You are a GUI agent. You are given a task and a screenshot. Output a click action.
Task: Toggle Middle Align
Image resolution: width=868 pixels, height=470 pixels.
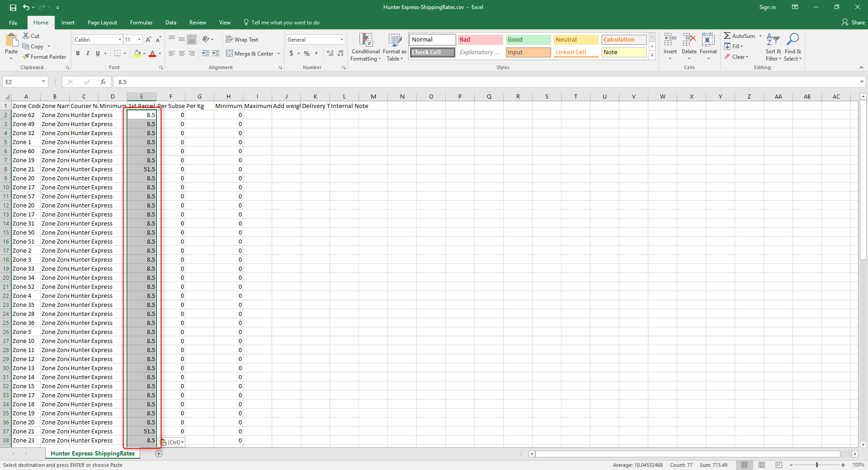click(182, 39)
